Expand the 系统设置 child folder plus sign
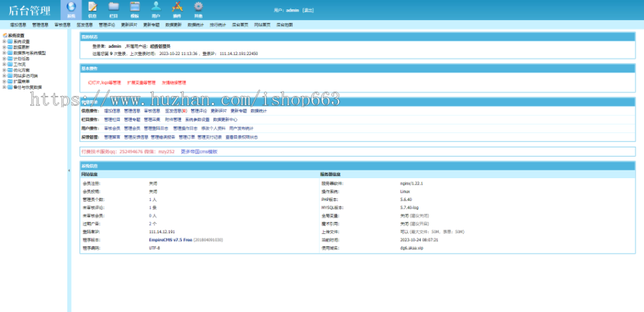Screen dimensions: 644x312 coord(4,42)
